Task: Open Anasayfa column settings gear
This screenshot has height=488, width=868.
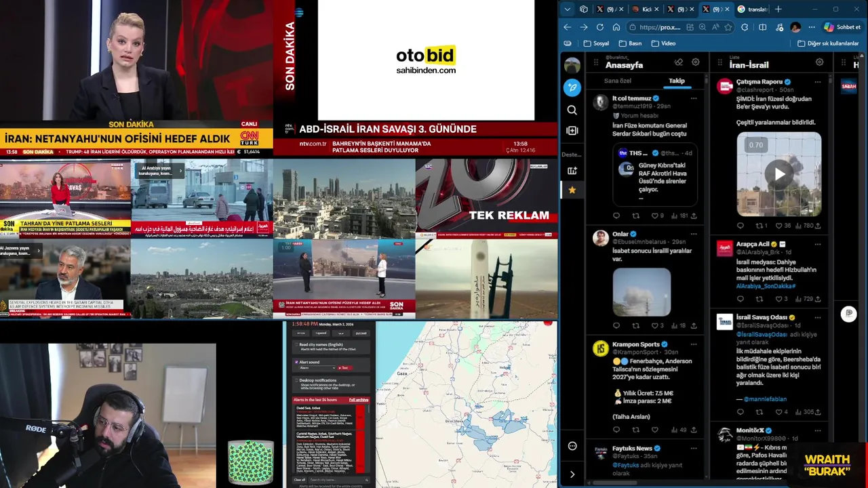Action: (x=696, y=62)
